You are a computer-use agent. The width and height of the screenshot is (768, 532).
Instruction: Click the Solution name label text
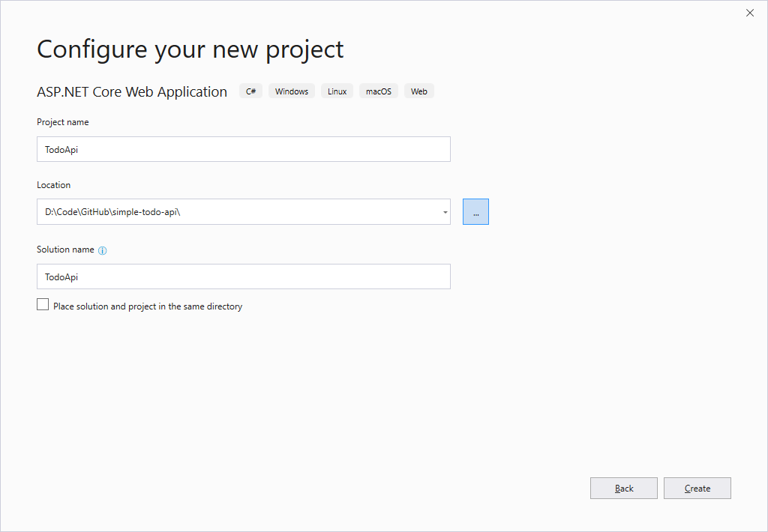point(65,250)
